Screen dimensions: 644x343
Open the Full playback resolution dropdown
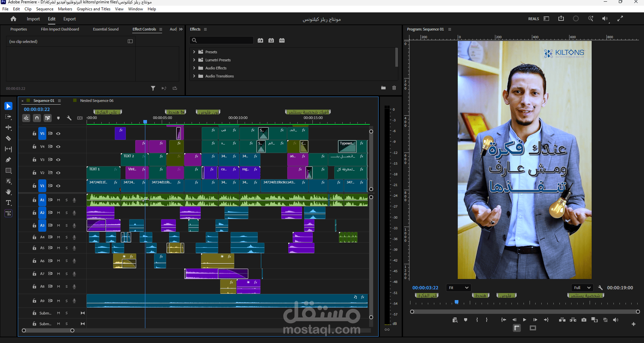[x=582, y=288]
